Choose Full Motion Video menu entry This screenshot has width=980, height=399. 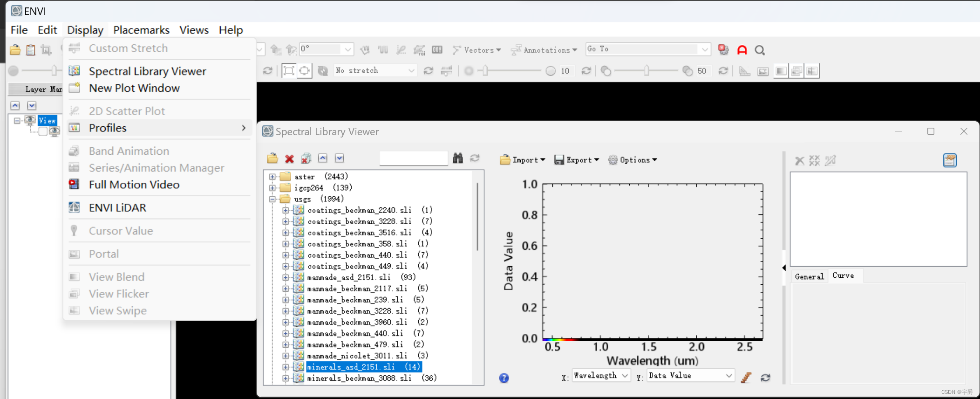[159, 185]
